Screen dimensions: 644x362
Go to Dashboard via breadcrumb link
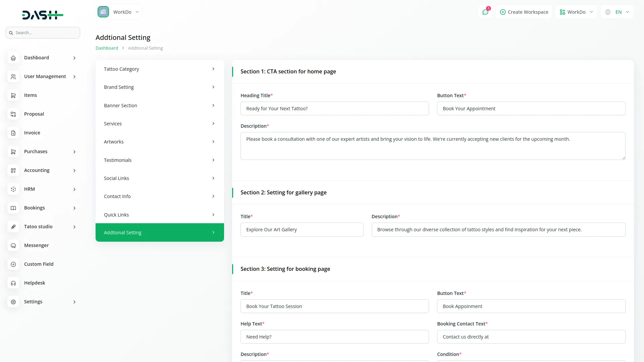(x=107, y=48)
